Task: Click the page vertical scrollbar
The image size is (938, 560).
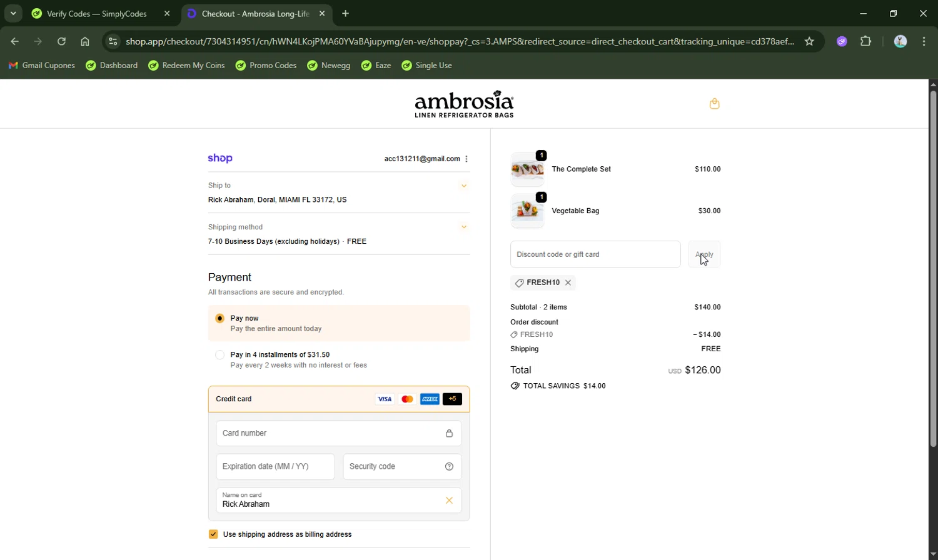Action: point(933,269)
